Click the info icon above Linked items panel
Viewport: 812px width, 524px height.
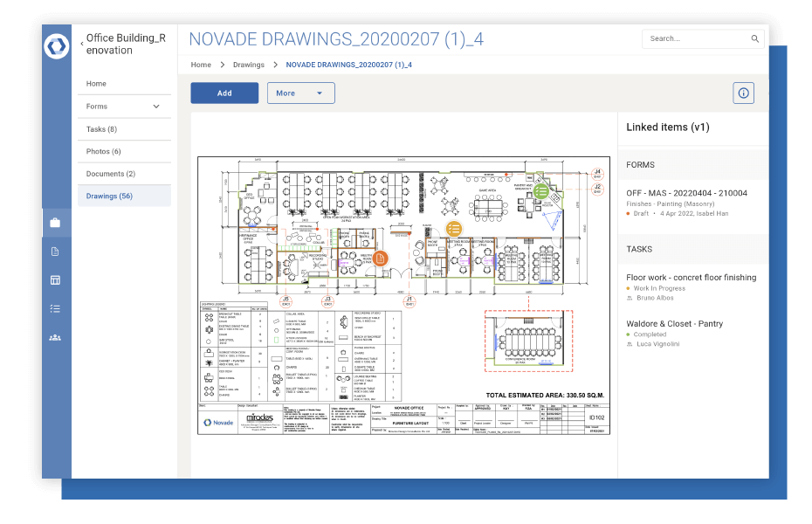743,93
